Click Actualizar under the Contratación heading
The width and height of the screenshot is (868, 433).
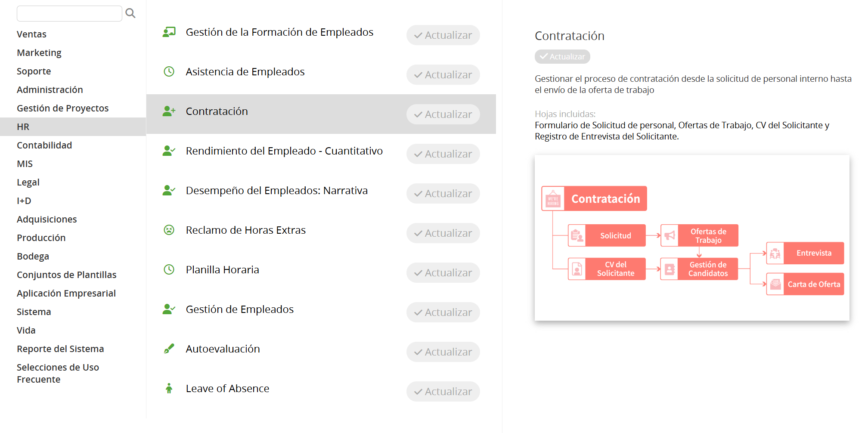pyautogui.click(x=562, y=56)
